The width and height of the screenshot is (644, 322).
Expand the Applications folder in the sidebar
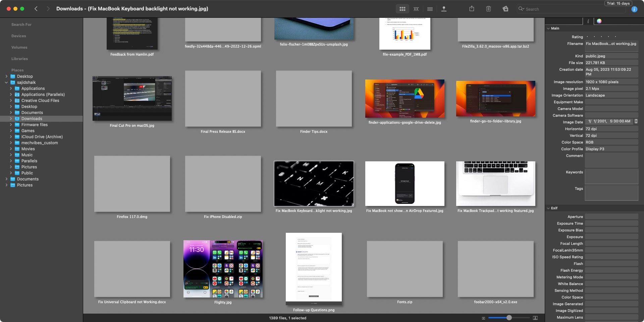click(x=11, y=88)
